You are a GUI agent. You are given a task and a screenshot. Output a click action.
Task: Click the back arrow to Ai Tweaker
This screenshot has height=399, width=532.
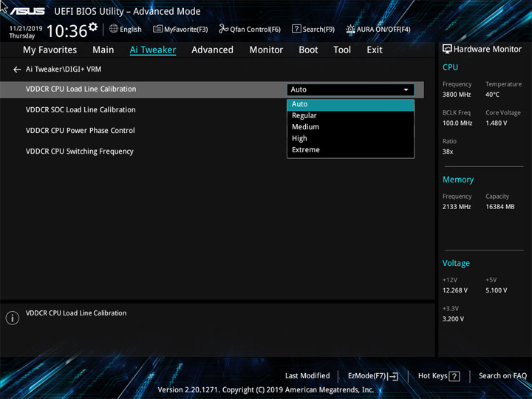click(x=17, y=69)
